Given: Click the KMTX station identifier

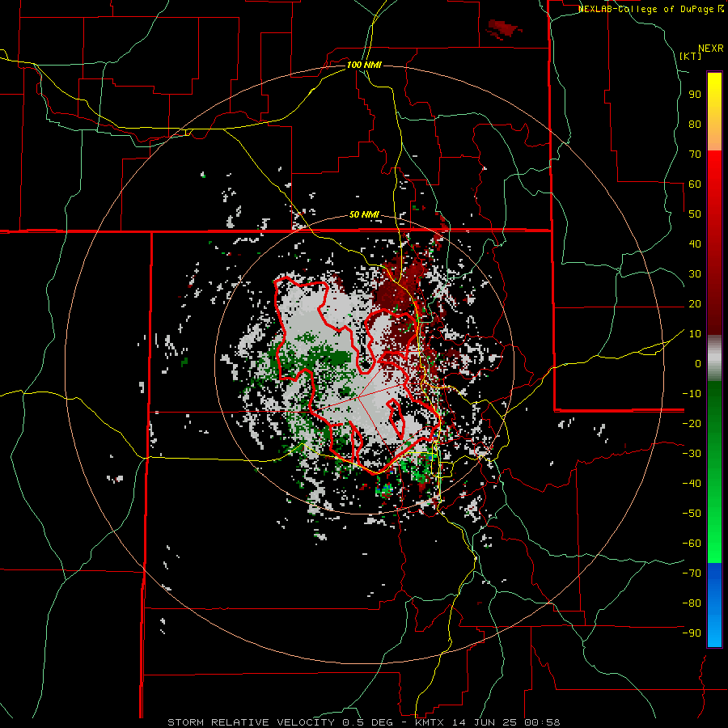Looking at the screenshot, I should tap(430, 722).
